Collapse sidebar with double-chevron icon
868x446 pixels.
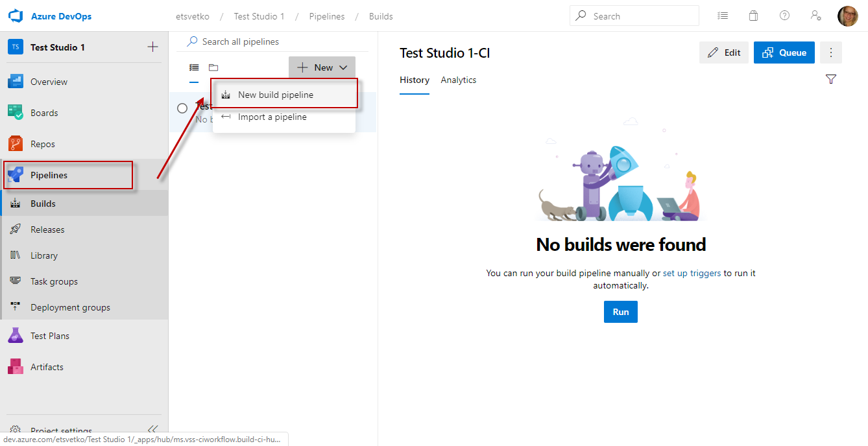(152, 429)
